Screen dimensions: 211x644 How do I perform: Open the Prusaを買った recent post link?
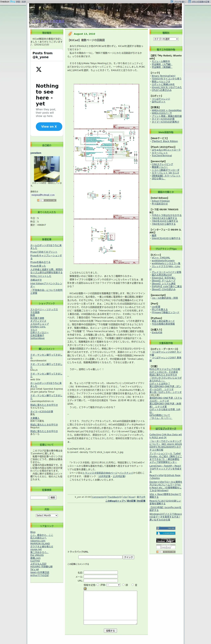[x=38, y=266]
